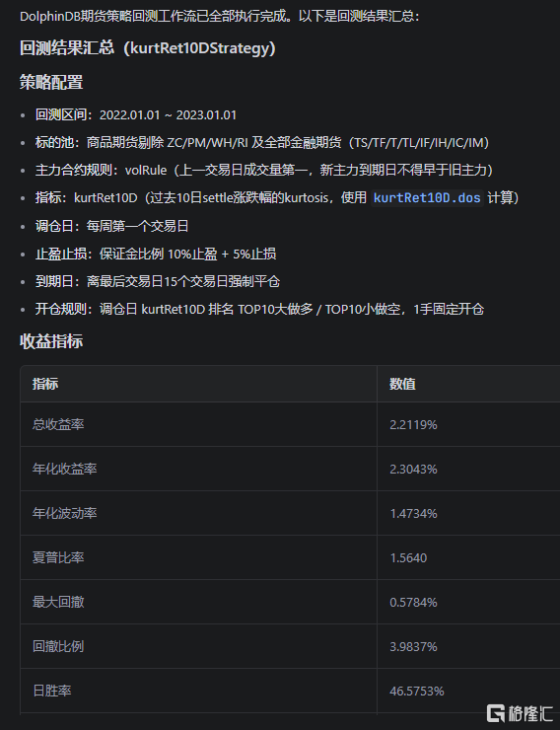The height and width of the screenshot is (730, 560).
Task: Click the intro sentence about DolphinDB期货策略回测
Action: (x=220, y=17)
